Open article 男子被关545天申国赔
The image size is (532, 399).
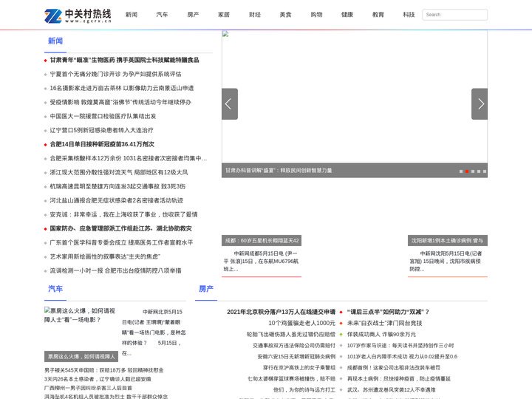(x=104, y=370)
